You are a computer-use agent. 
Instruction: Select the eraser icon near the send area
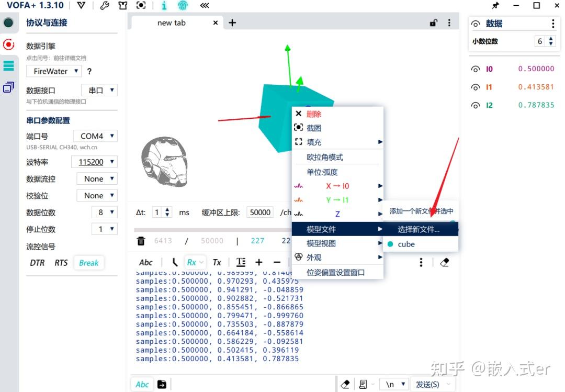click(345, 384)
